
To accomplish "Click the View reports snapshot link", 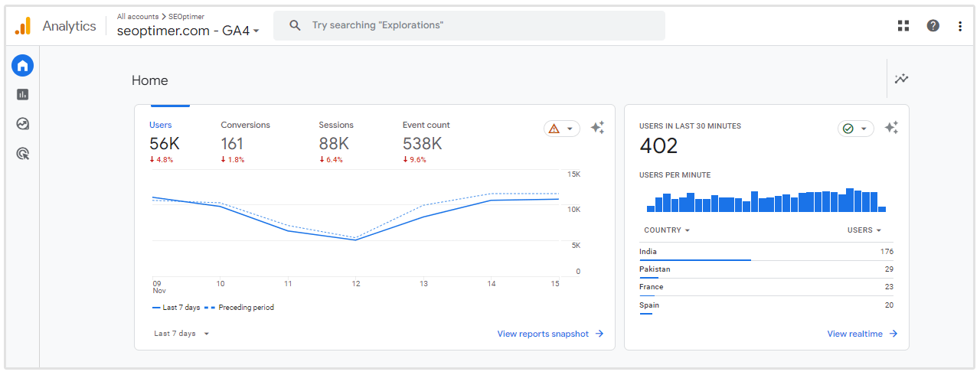I will click(x=550, y=334).
